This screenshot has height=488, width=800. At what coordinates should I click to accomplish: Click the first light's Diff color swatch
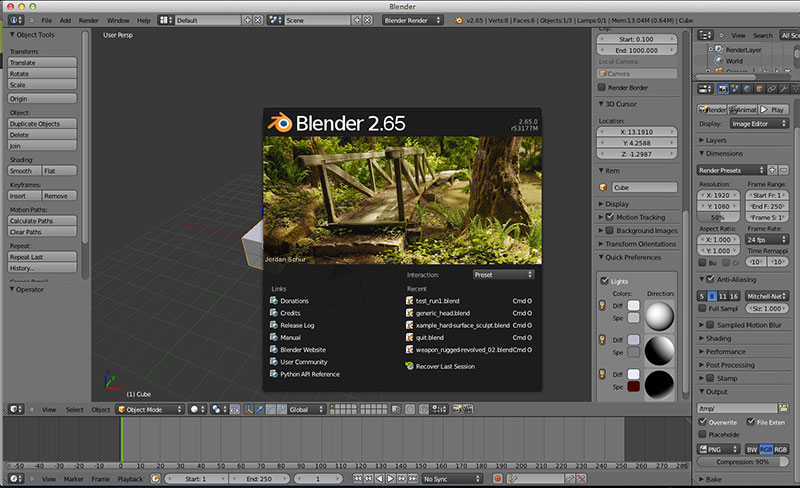(x=633, y=305)
